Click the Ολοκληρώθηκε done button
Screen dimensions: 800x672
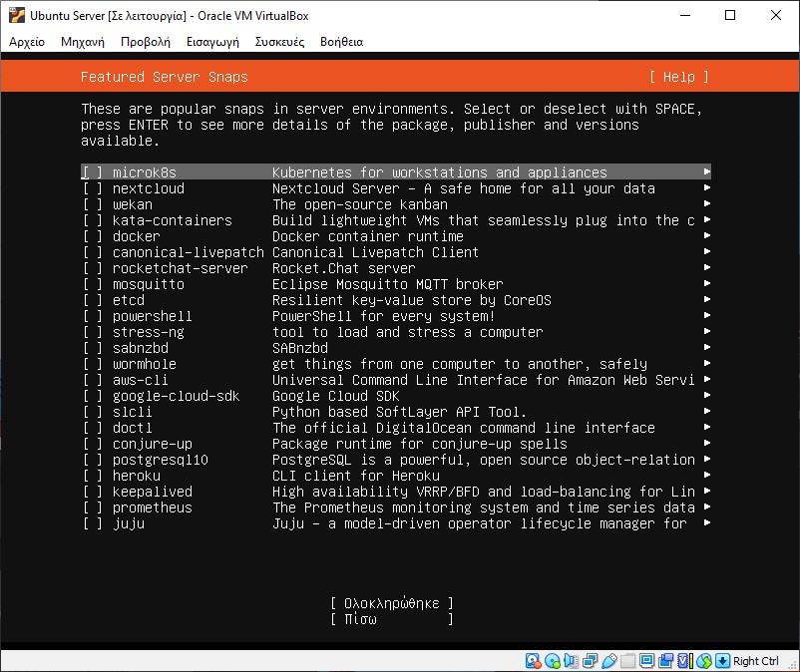pyautogui.click(x=391, y=603)
